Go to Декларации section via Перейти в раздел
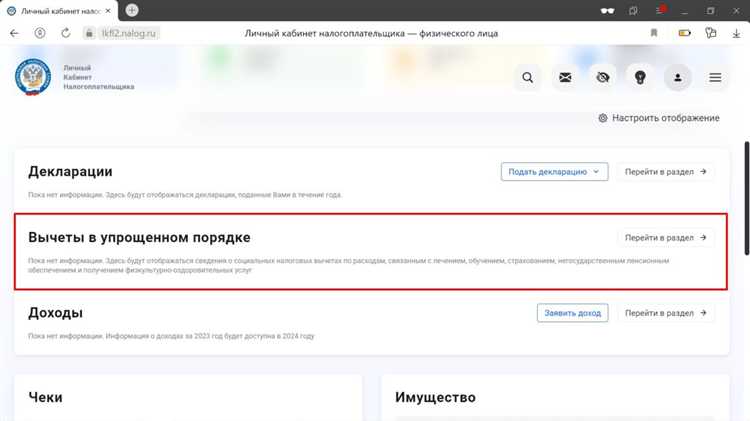Viewport: 750px width, 421px height. pos(665,172)
